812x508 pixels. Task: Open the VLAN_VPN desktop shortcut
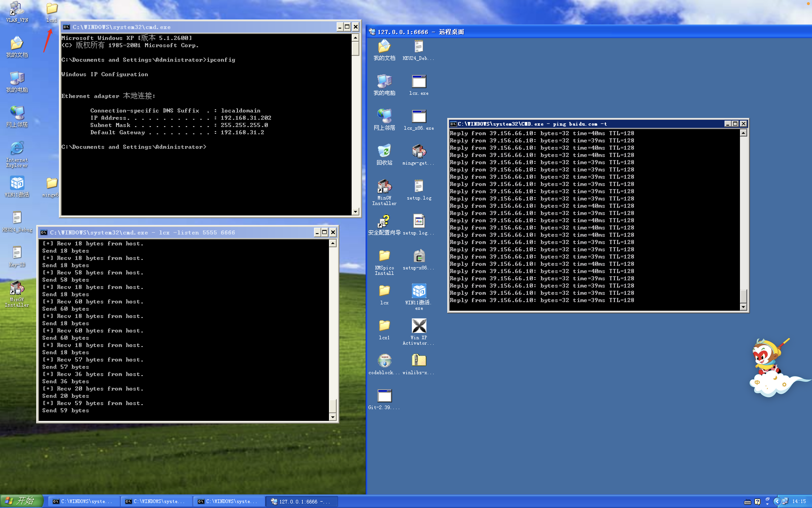click(x=17, y=12)
